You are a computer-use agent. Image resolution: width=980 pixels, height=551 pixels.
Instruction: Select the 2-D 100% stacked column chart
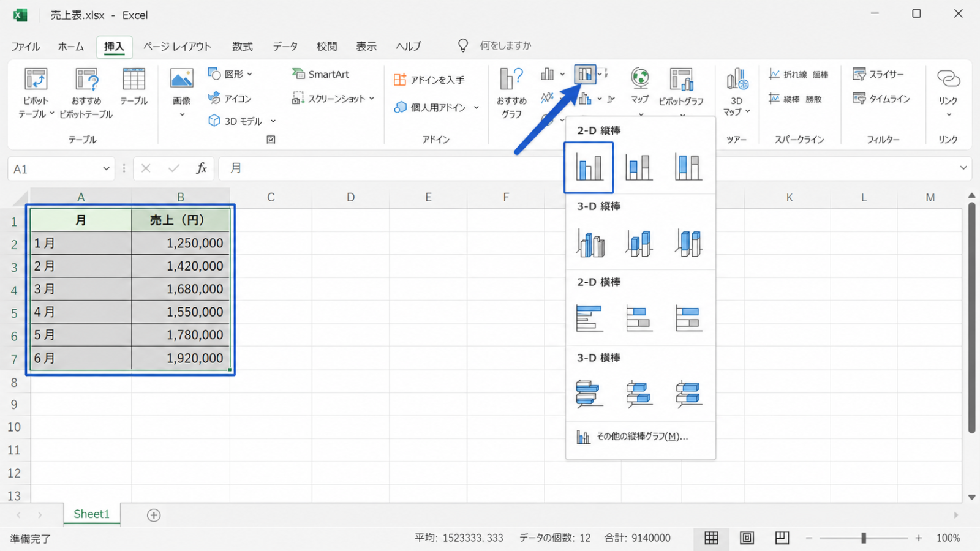tap(688, 167)
